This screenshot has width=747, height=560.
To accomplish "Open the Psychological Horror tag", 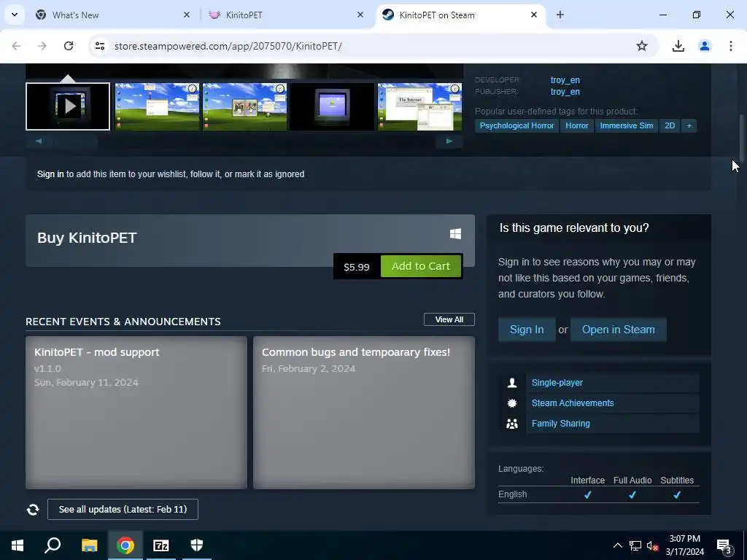I will [x=517, y=125].
